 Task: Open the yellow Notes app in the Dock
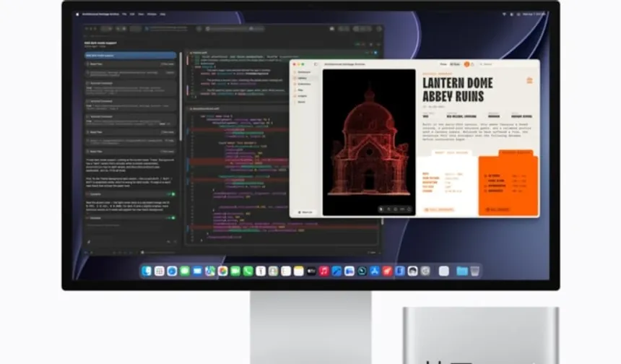(x=299, y=271)
